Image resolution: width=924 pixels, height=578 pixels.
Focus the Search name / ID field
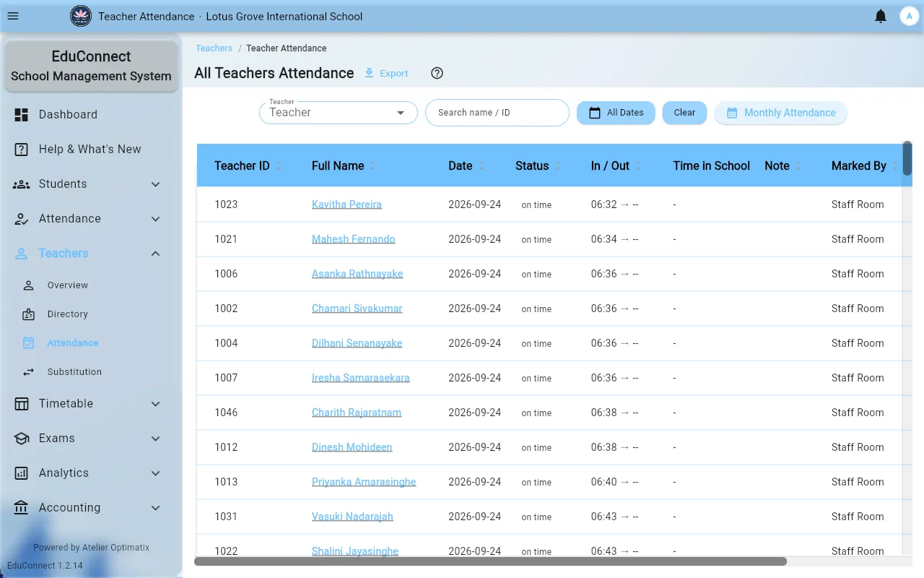tap(497, 113)
